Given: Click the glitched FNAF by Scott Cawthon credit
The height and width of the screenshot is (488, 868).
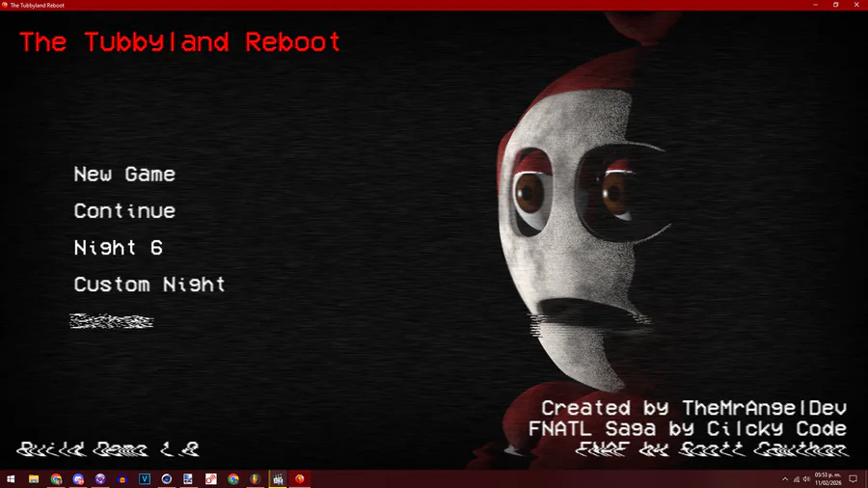Looking at the screenshot, I should (712, 448).
